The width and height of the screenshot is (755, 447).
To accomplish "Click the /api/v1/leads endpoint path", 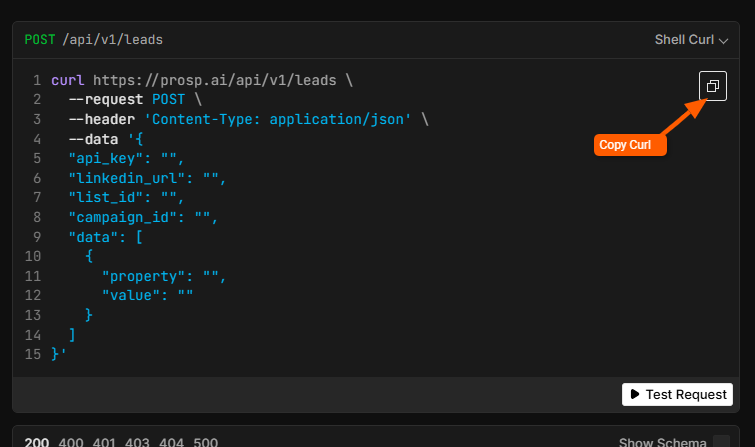I will pyautogui.click(x=112, y=40).
